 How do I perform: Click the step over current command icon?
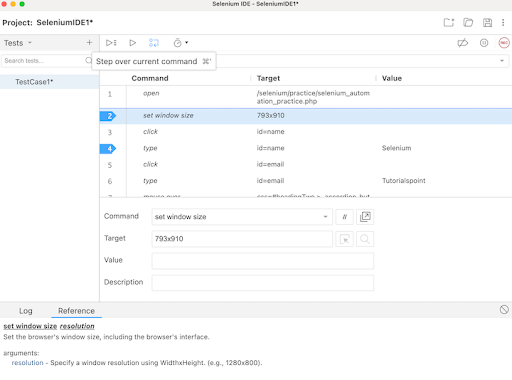click(x=154, y=43)
